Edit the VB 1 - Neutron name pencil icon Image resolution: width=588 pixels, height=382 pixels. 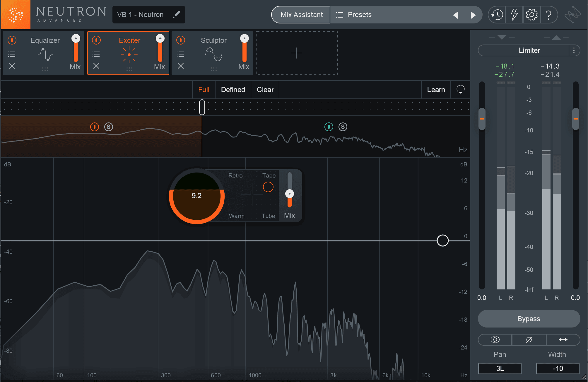click(x=176, y=14)
